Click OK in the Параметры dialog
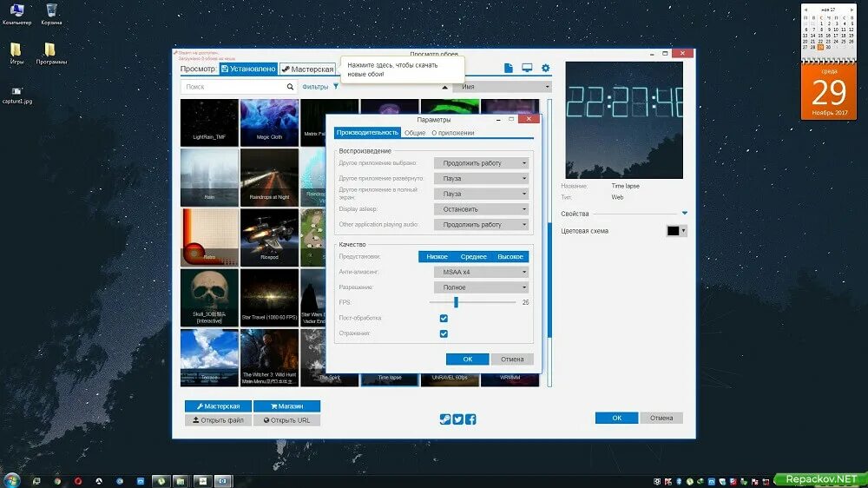 tap(467, 359)
